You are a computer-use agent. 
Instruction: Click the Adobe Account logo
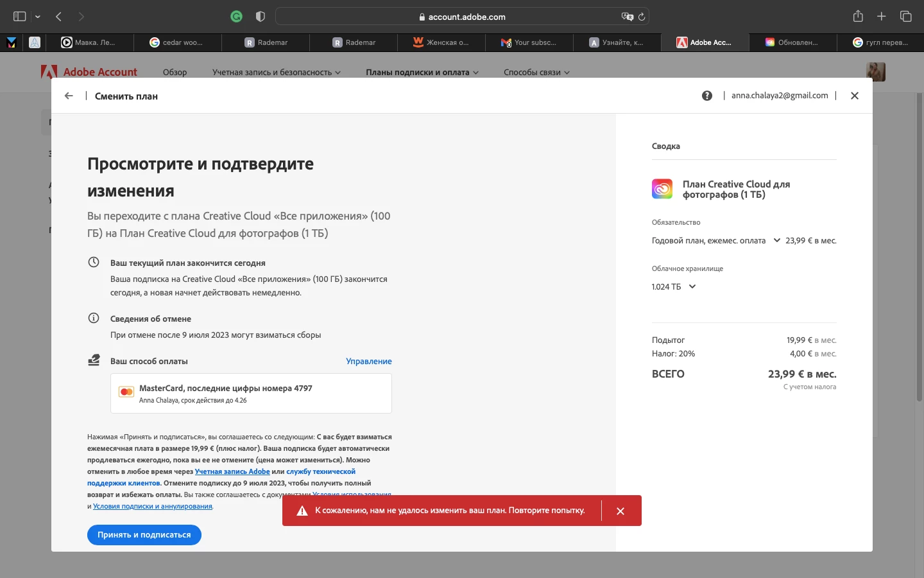tap(89, 72)
